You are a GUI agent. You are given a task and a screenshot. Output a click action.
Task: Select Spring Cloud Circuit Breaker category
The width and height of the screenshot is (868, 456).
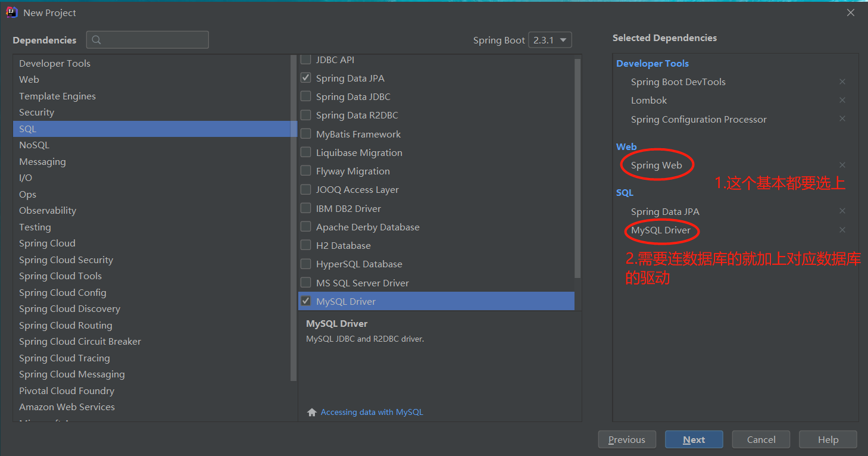tap(152, 341)
